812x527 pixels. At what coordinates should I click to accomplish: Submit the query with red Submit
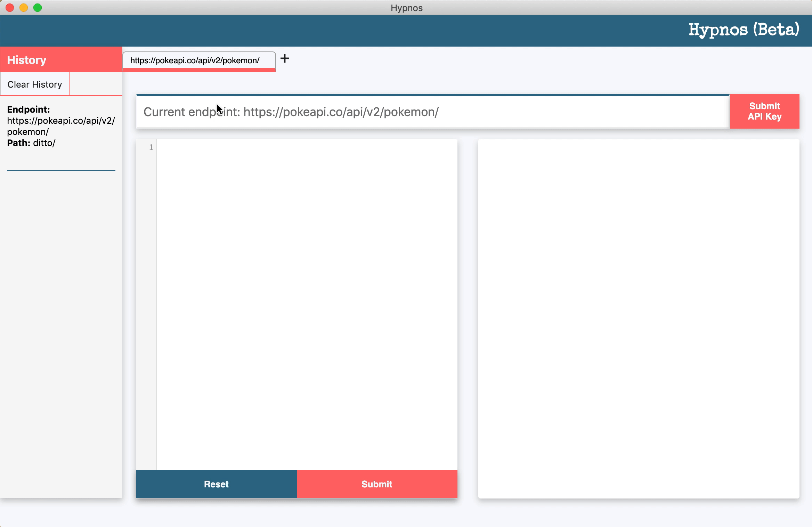(377, 484)
